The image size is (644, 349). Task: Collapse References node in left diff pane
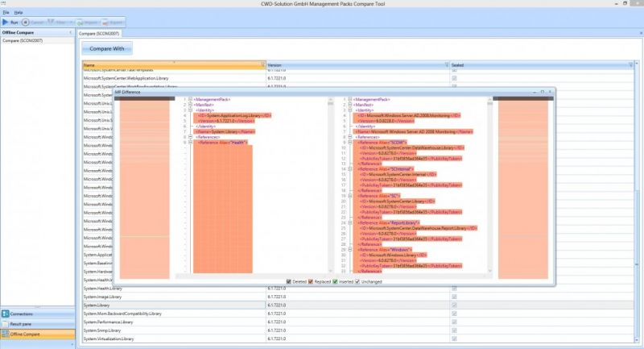tap(190, 137)
